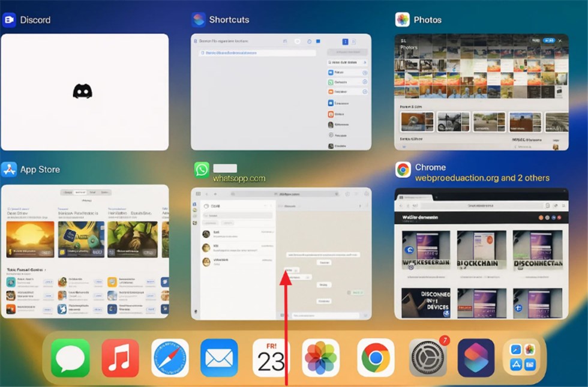Toggle the blue square view control in Shortcuts toolbar
Screen dimensions: 588x387
click(318, 41)
